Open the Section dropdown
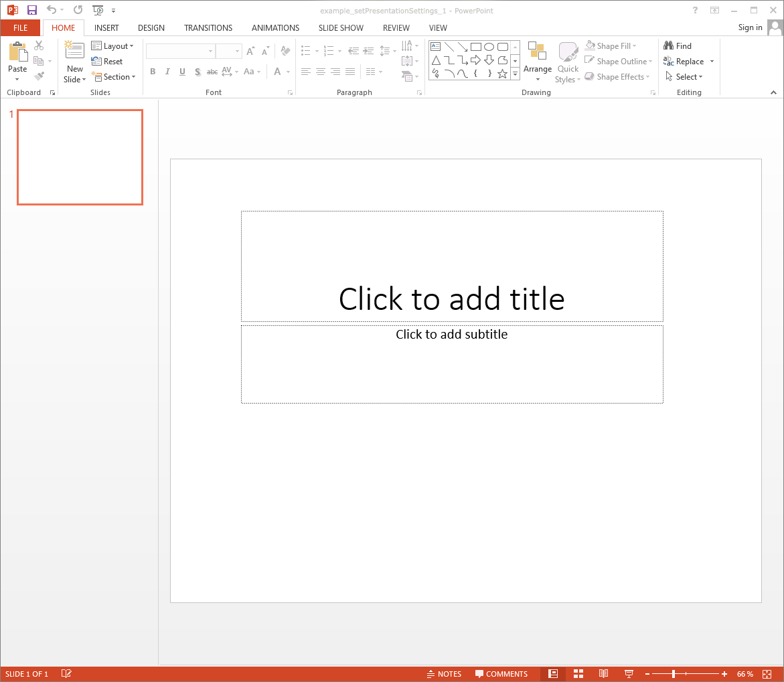The height and width of the screenshot is (682, 784). pyautogui.click(x=114, y=76)
